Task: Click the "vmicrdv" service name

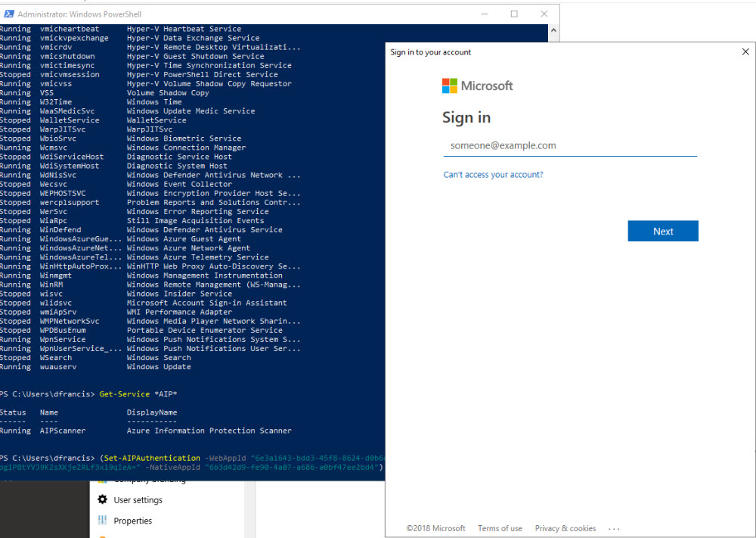Action: pyautogui.click(x=56, y=47)
